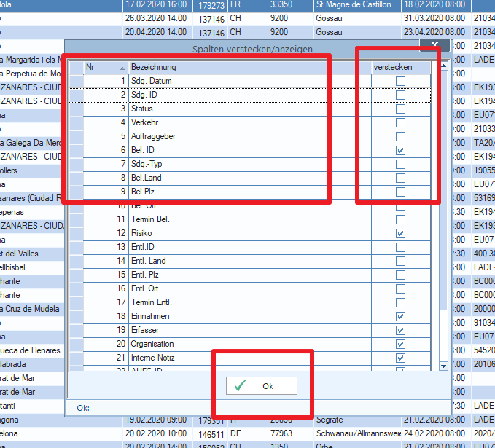This screenshot has width=495, height=448.
Task: Click '146511' ID cell in background grid
Action: (x=211, y=434)
